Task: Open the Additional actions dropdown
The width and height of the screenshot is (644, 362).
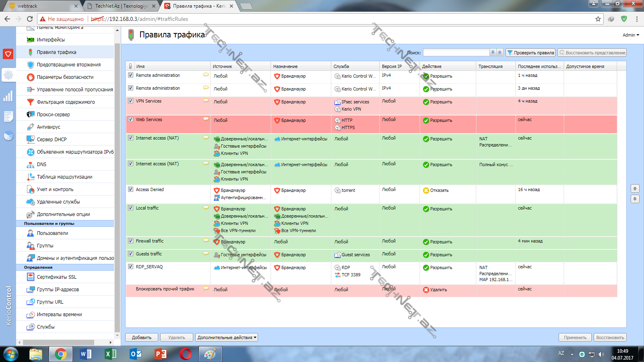Action: point(227,337)
